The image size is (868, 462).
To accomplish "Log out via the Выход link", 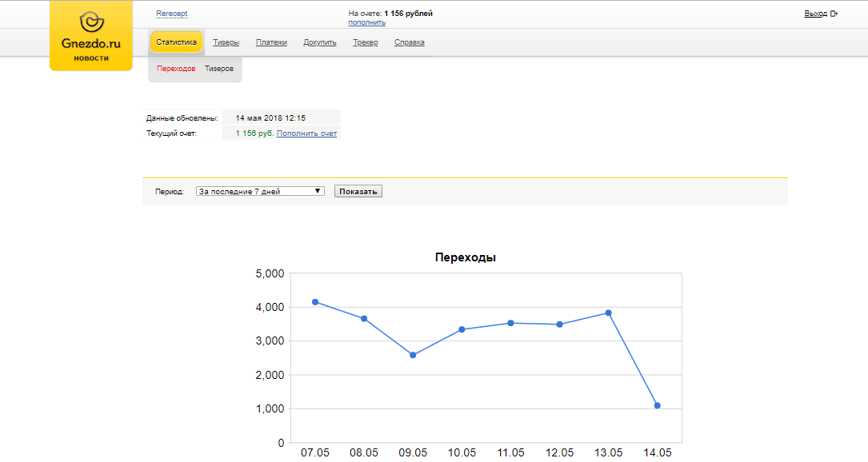I will point(815,14).
